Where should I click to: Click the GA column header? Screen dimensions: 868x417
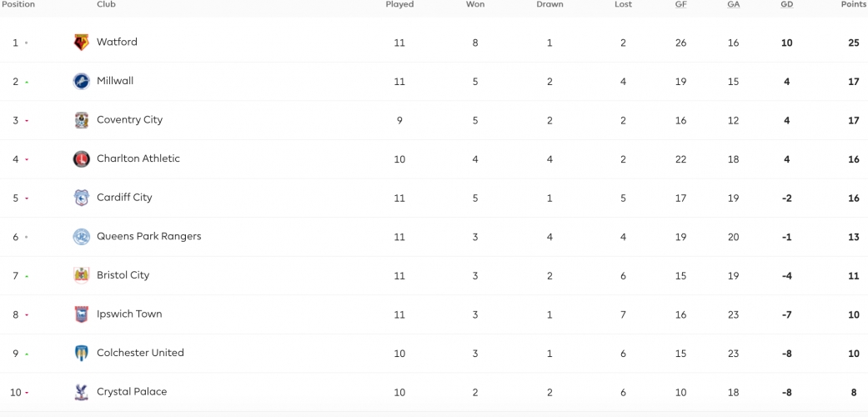coord(734,4)
